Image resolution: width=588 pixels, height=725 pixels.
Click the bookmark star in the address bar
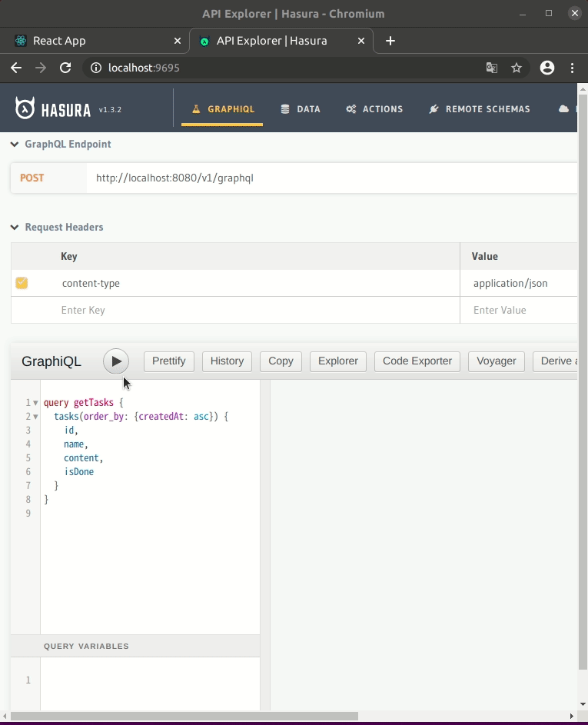(517, 68)
